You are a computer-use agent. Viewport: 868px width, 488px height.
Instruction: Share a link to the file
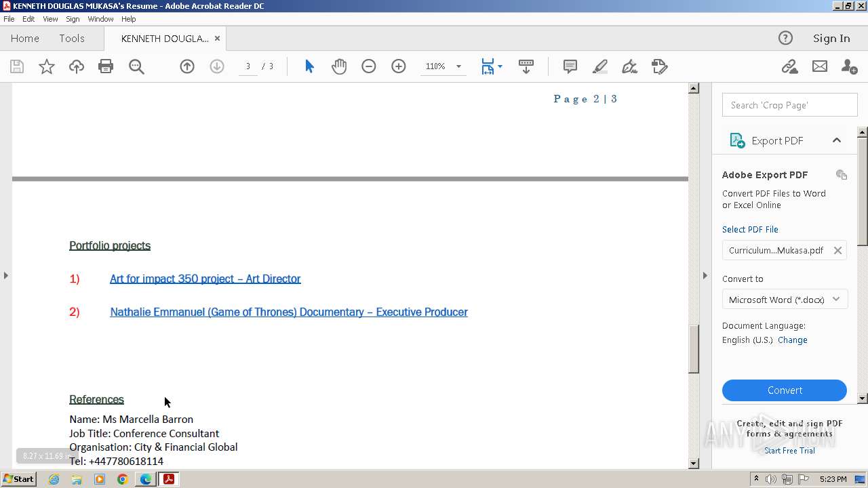point(789,66)
